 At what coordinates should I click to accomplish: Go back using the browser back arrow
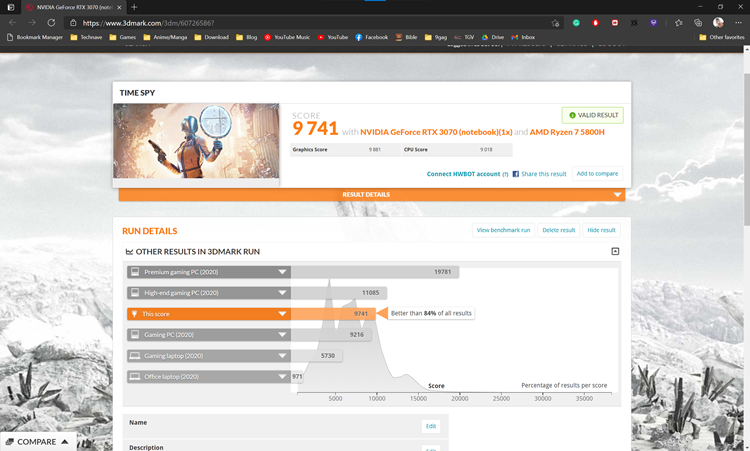(13, 22)
